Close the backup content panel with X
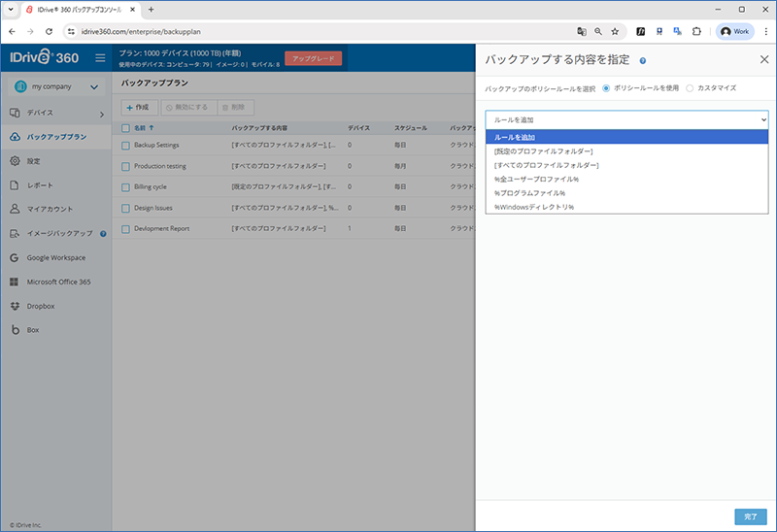 [763, 59]
